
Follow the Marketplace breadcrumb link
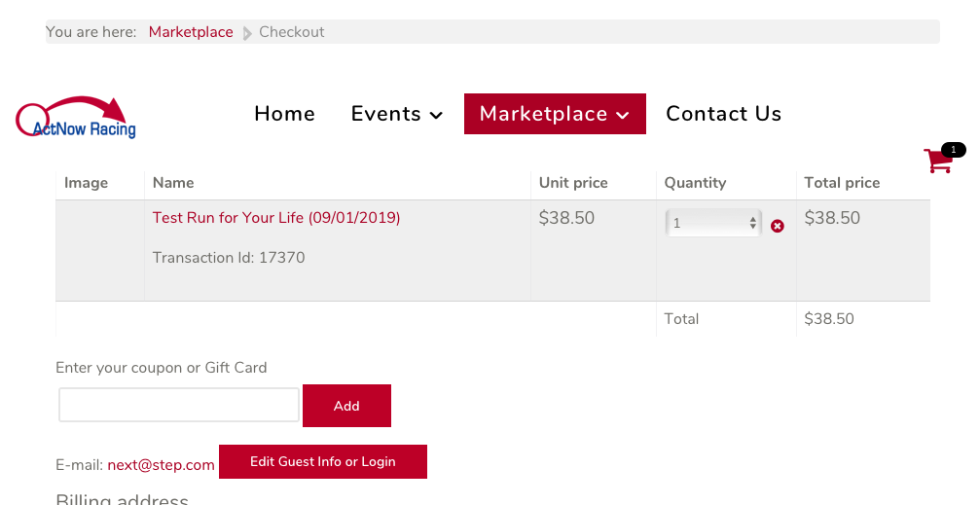[191, 32]
